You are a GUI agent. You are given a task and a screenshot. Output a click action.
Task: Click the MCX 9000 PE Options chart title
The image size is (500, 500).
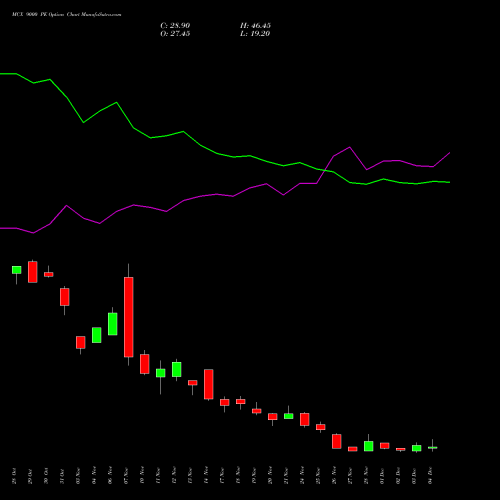pyautogui.click(x=67, y=15)
